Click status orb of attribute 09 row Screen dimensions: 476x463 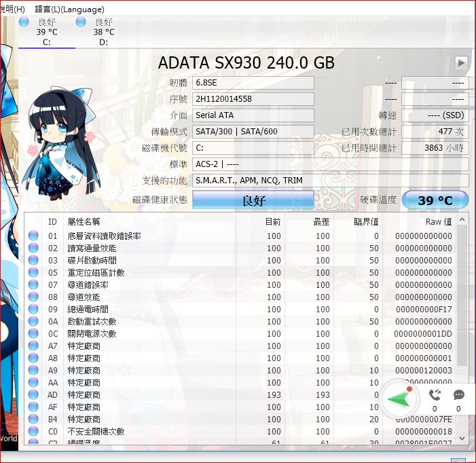33,309
